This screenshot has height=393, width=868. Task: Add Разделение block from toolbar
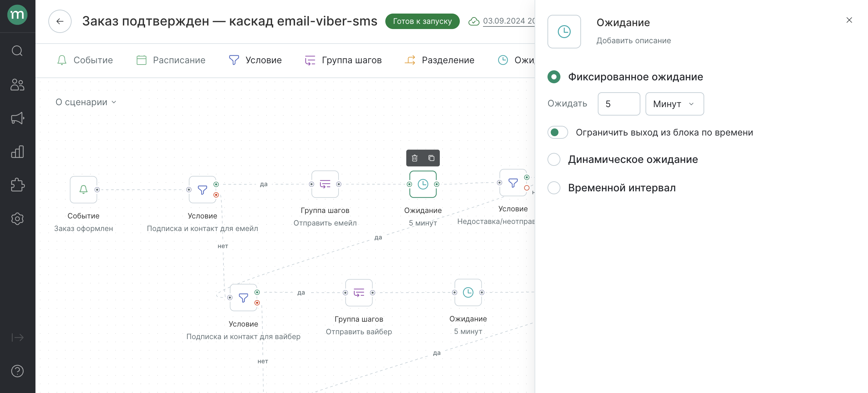(439, 60)
